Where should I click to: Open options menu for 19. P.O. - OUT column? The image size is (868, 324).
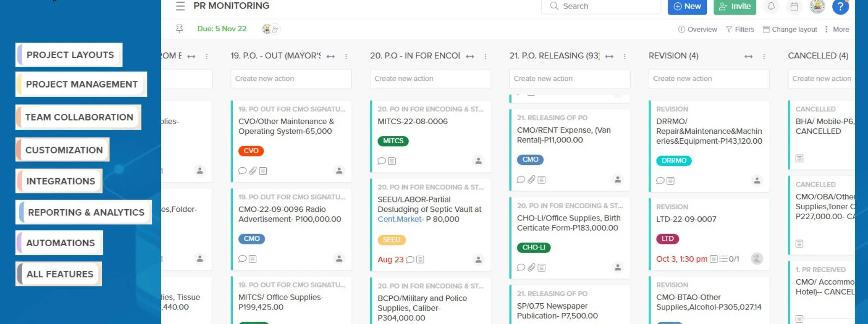[x=346, y=56]
